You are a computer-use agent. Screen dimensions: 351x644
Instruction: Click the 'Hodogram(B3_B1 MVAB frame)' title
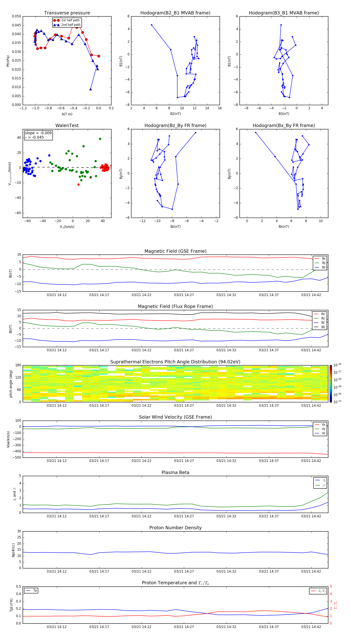[x=284, y=13]
